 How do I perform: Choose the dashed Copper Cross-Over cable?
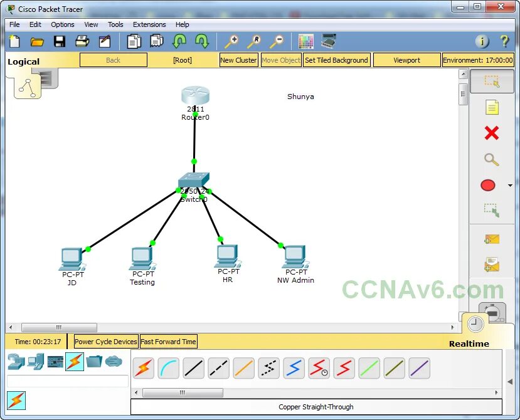tap(219, 369)
